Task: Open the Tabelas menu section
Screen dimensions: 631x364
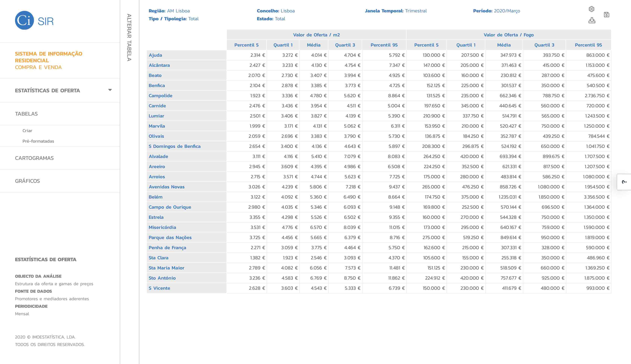Action: (26, 114)
